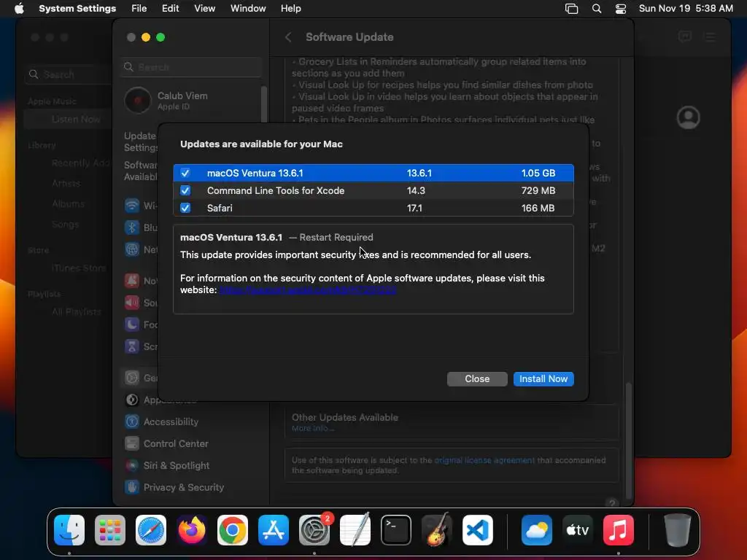
Task: Uncheck the Safari update checkbox
Action: tap(185, 208)
